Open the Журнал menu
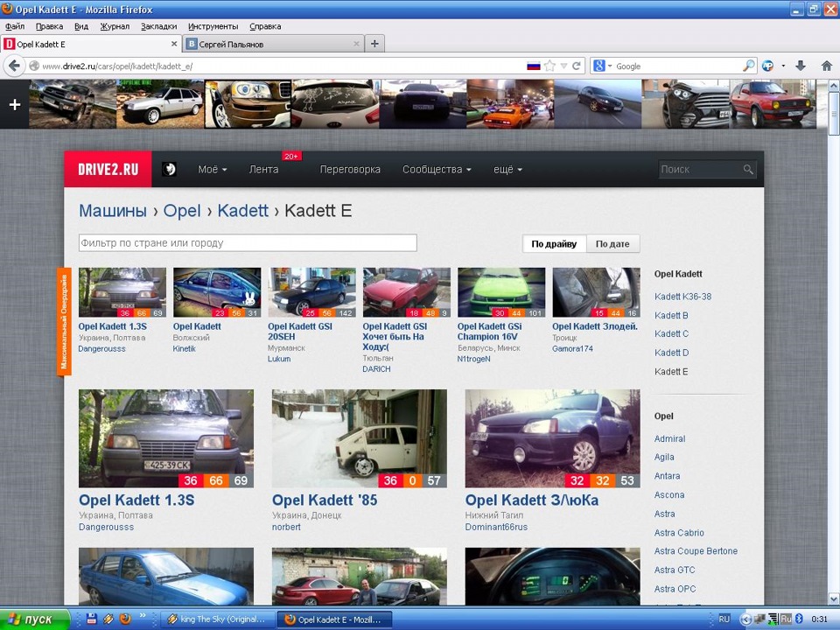The height and width of the screenshot is (630, 840). pyautogui.click(x=115, y=26)
